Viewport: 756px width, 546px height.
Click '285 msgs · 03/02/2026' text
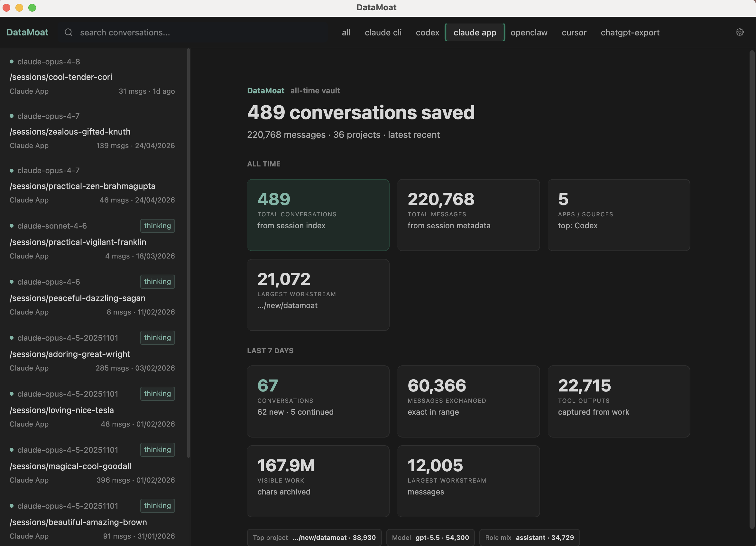tap(135, 368)
